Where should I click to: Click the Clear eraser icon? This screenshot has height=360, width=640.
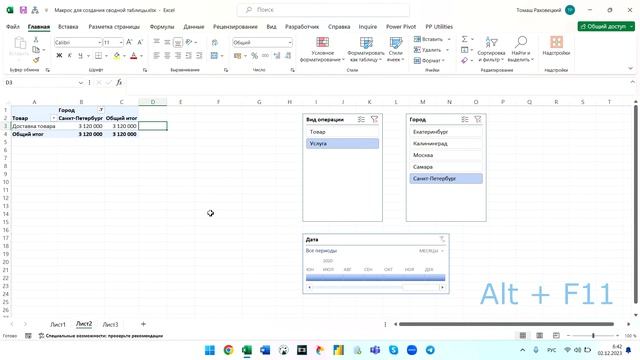tap(464, 60)
